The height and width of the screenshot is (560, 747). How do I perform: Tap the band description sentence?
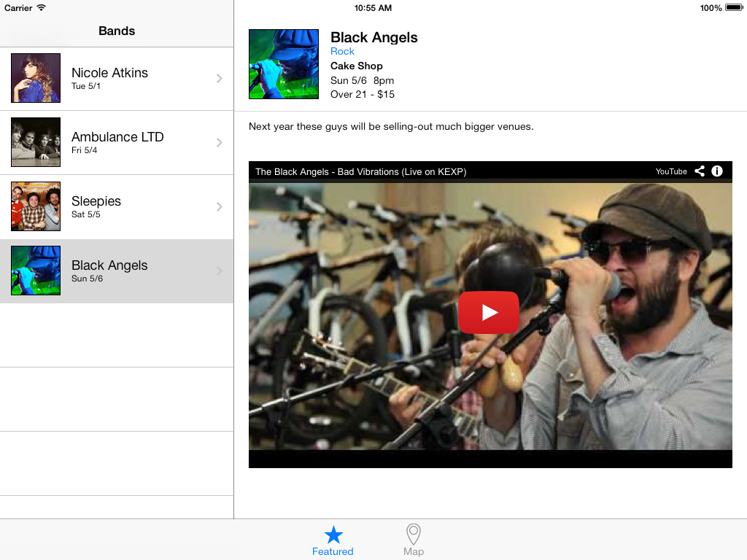(391, 127)
